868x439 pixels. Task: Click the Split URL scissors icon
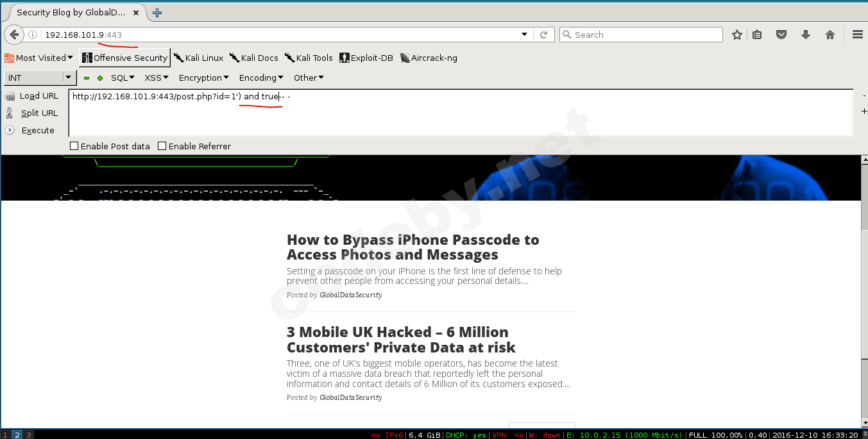[10, 113]
